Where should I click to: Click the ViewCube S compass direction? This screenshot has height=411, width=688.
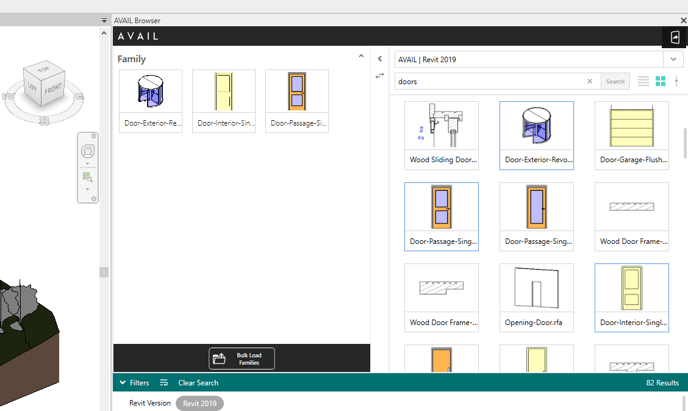pos(44,120)
